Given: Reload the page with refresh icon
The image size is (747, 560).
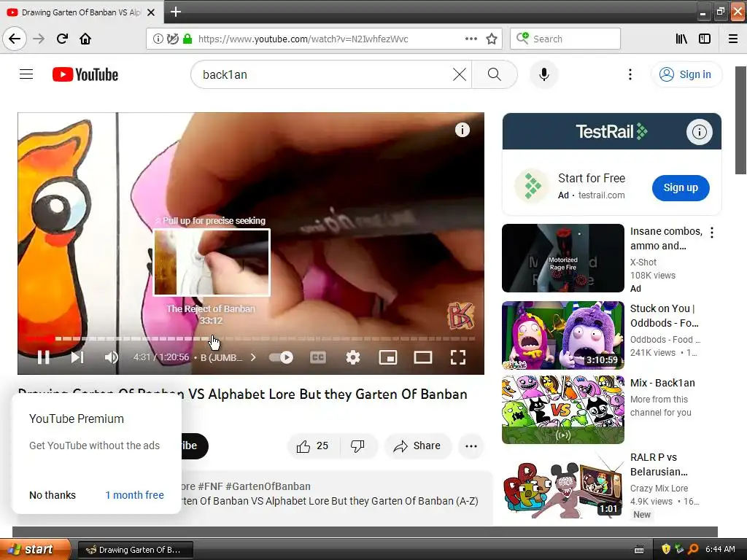Looking at the screenshot, I should pos(62,39).
